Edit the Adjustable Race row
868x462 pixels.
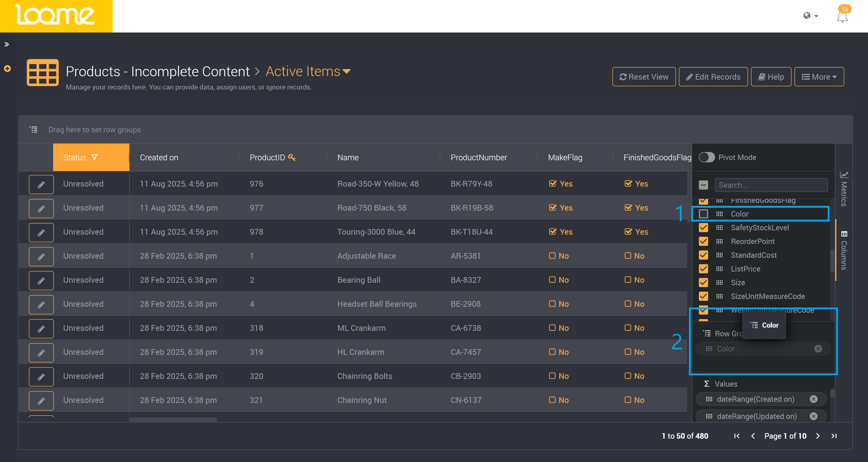[x=41, y=256]
